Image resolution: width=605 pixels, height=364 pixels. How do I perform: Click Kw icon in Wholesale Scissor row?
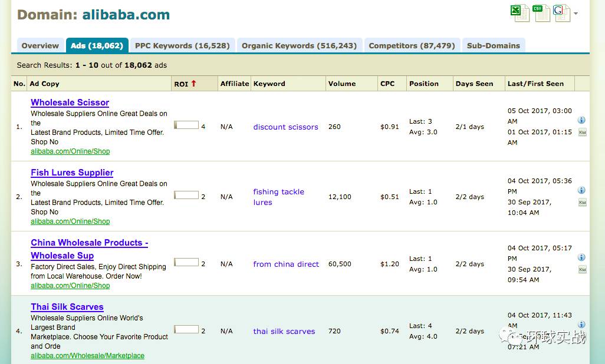coord(582,133)
